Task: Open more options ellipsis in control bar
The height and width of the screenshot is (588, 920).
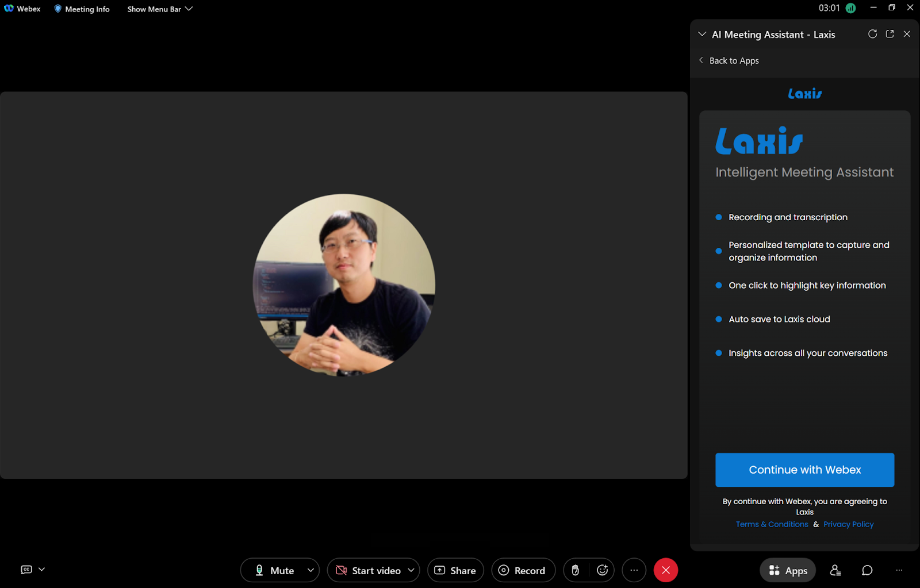Action: point(634,570)
